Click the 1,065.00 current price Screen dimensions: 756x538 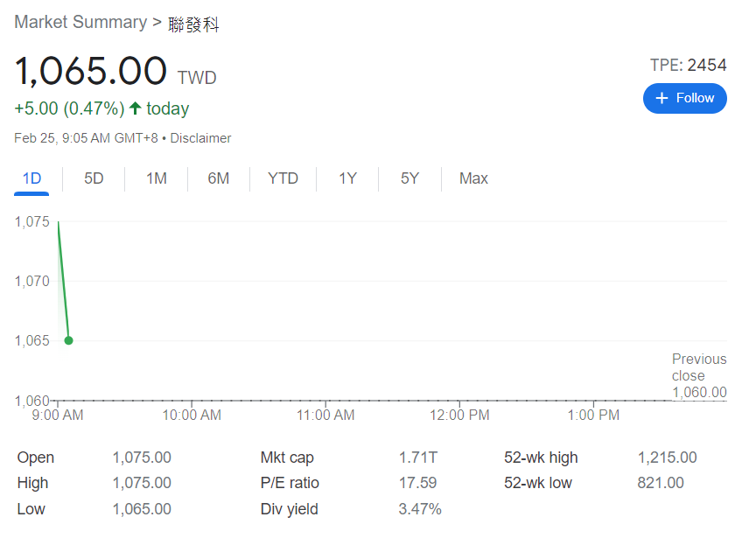click(x=90, y=71)
